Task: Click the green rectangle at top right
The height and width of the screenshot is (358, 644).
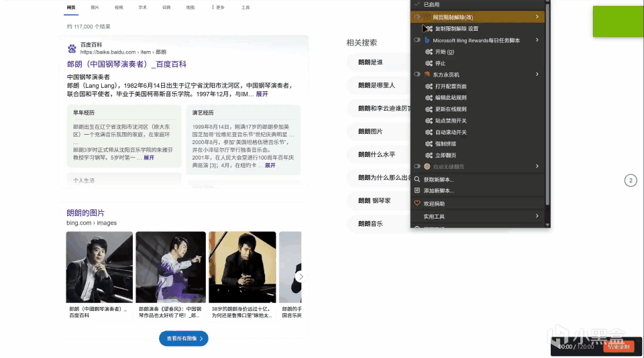Action: 618,21
